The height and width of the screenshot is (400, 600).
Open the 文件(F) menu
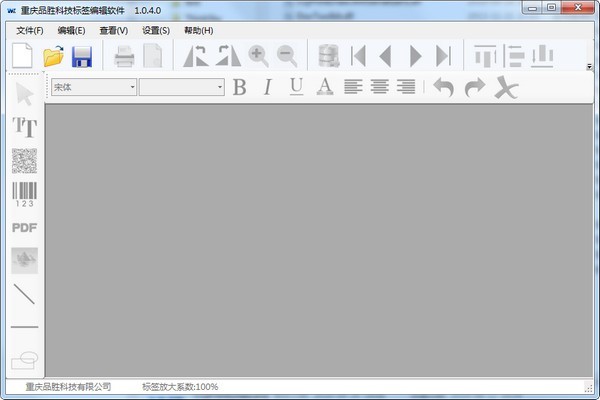point(30,30)
